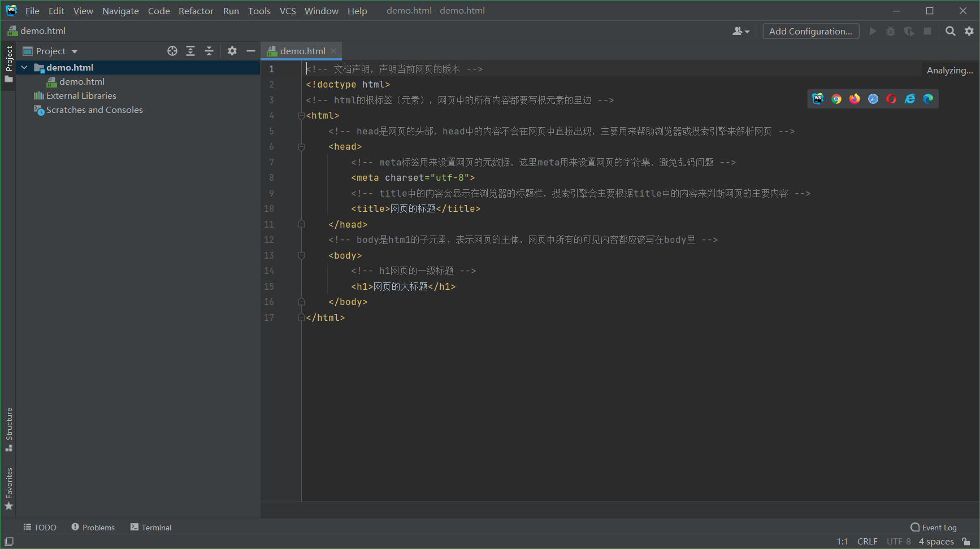This screenshot has height=549, width=980.
Task: Open the Problems tool window
Action: [x=93, y=527]
